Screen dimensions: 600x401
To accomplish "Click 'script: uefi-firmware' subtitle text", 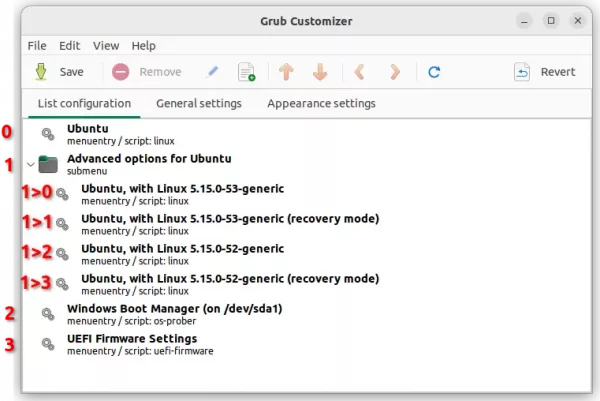I will [x=169, y=351].
